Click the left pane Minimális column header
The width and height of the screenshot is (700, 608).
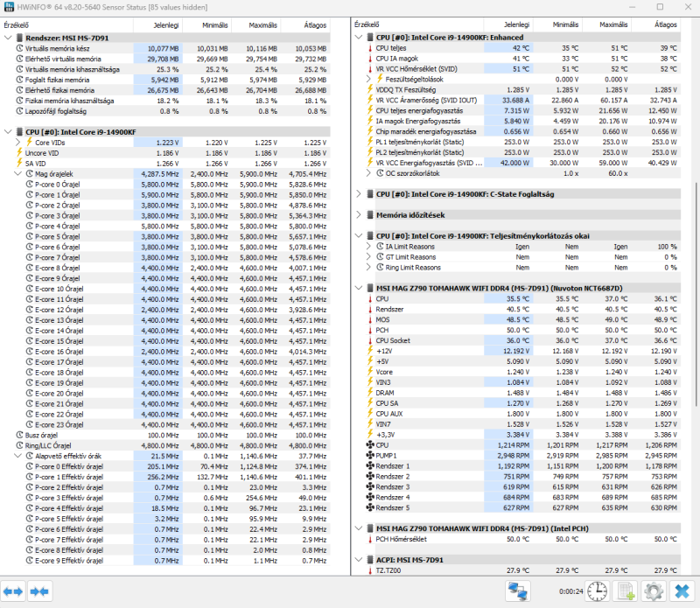[x=207, y=25]
